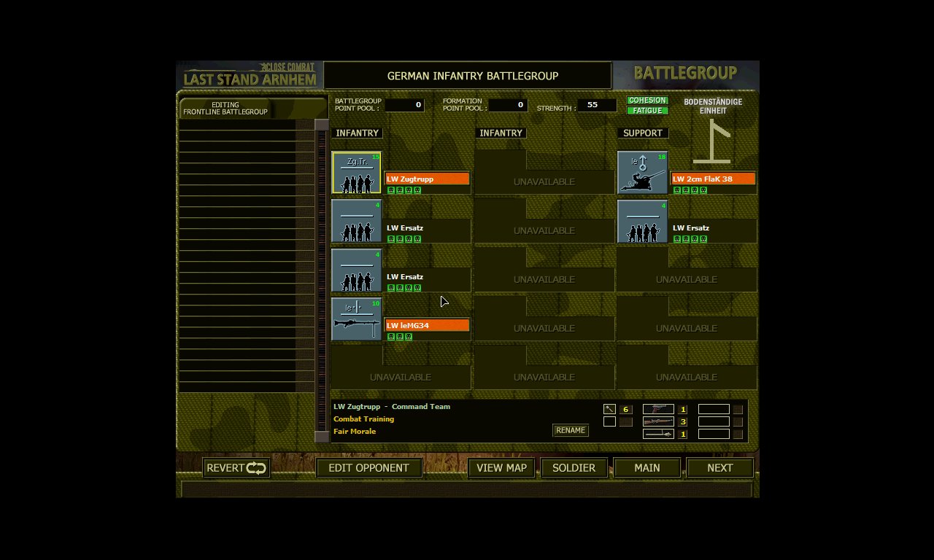Click the 'LW Zugtrupp - Command Team' description line
Viewport: 934px width, 560px height.
click(x=392, y=407)
